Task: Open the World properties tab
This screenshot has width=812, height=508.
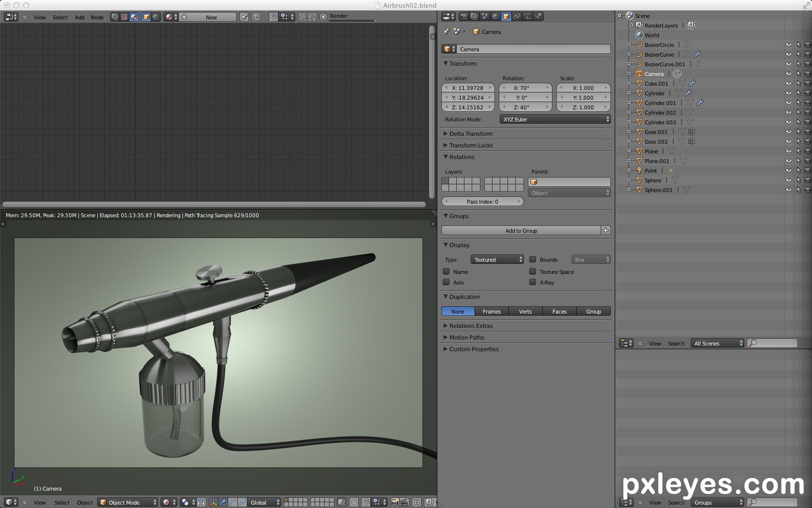Action: click(x=495, y=16)
